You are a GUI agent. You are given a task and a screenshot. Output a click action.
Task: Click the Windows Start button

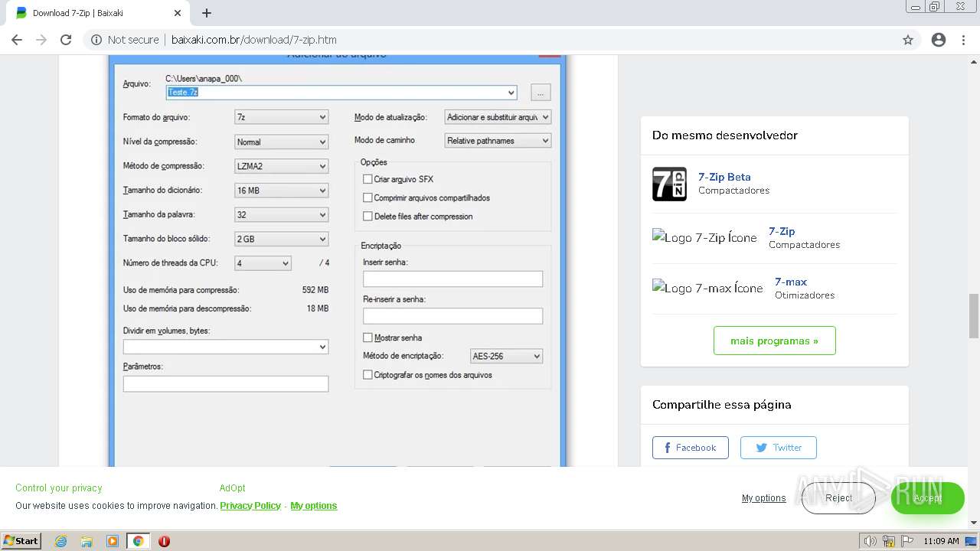pos(21,541)
